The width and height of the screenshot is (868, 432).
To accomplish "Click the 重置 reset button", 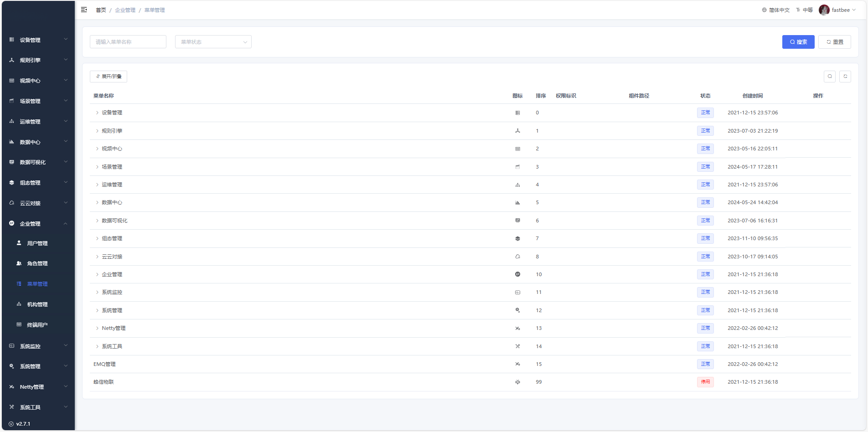I will point(834,42).
